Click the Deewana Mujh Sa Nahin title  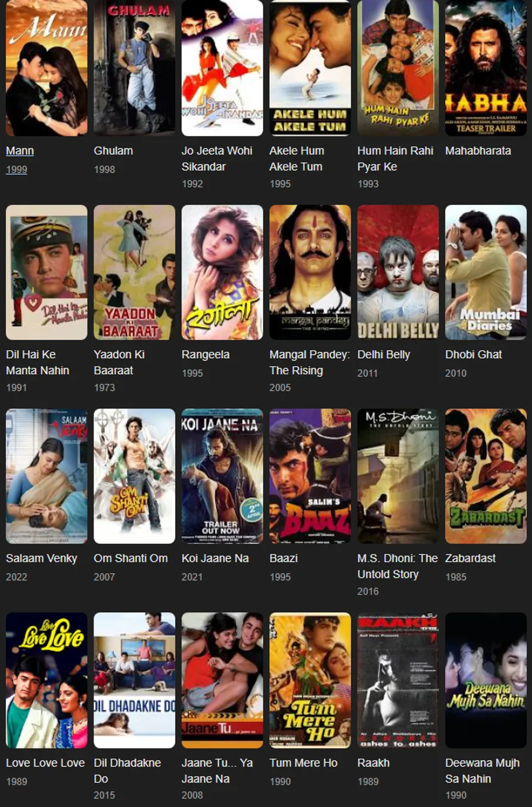(x=483, y=771)
